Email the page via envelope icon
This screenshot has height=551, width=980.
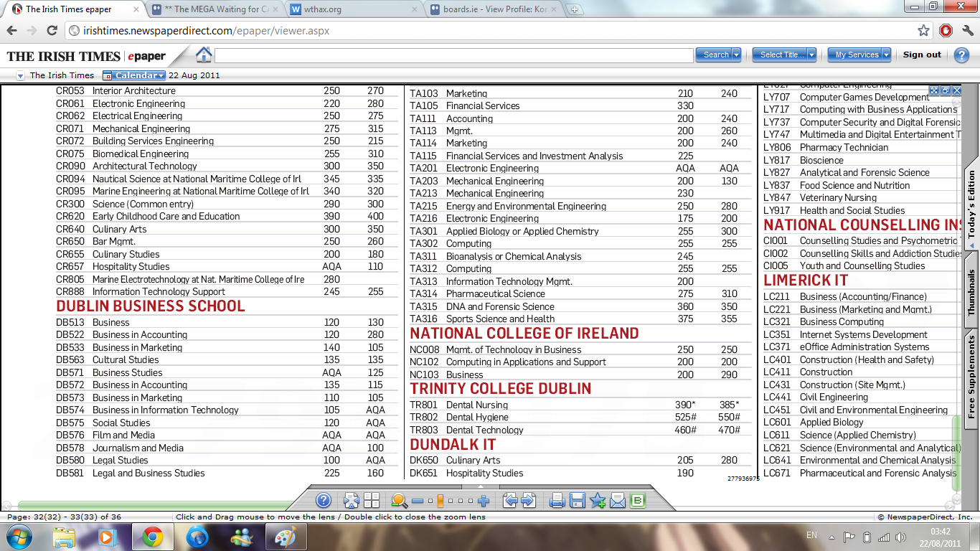point(618,501)
